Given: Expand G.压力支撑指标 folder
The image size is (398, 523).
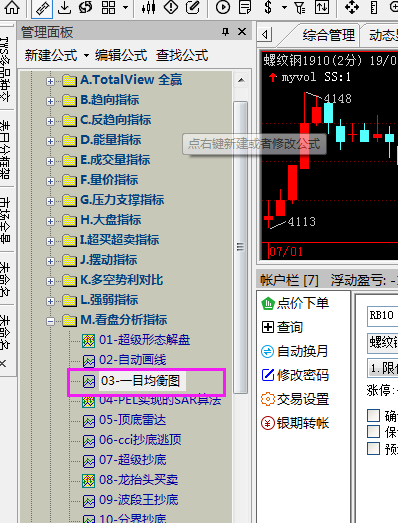Looking at the screenshot, I should (x=50, y=201).
